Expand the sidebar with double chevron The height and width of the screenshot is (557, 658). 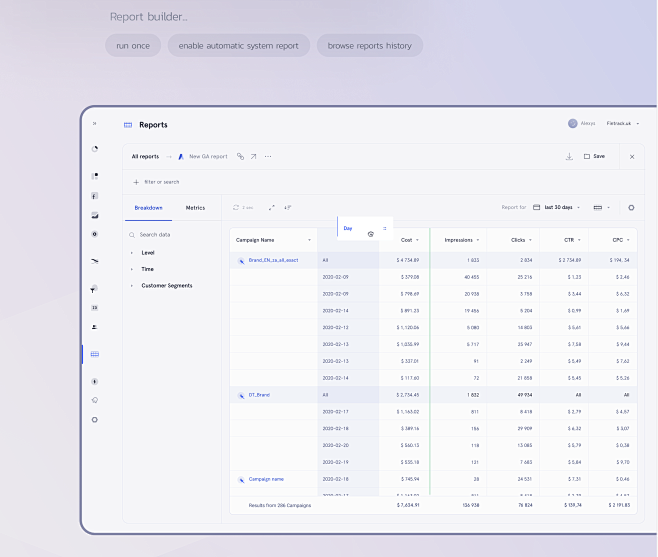(x=95, y=123)
